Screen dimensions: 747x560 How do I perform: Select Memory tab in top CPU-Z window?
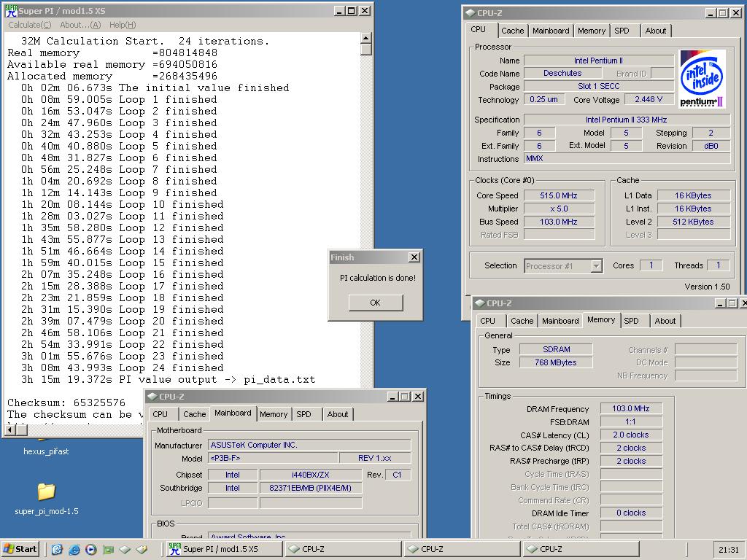[x=591, y=31]
